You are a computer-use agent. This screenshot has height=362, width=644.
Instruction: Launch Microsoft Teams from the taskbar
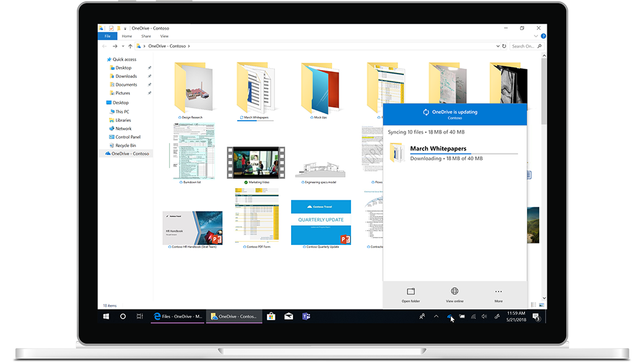tap(306, 316)
